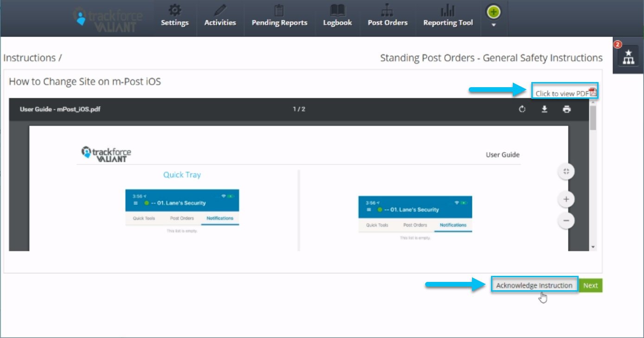Open Post Orders menu
This screenshot has width=644, height=338.
click(388, 16)
